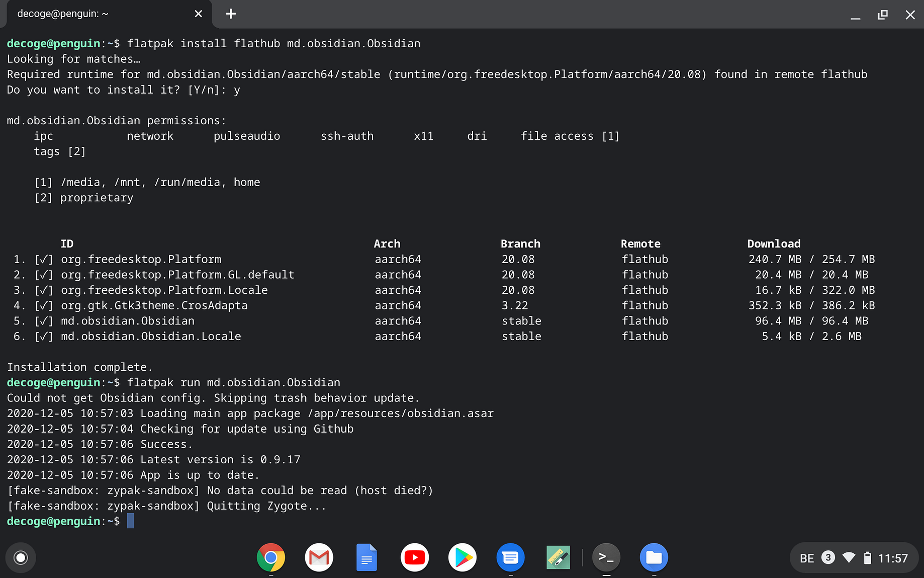Click the terminal cursor at last prompt
The image size is (924, 578).
click(130, 521)
